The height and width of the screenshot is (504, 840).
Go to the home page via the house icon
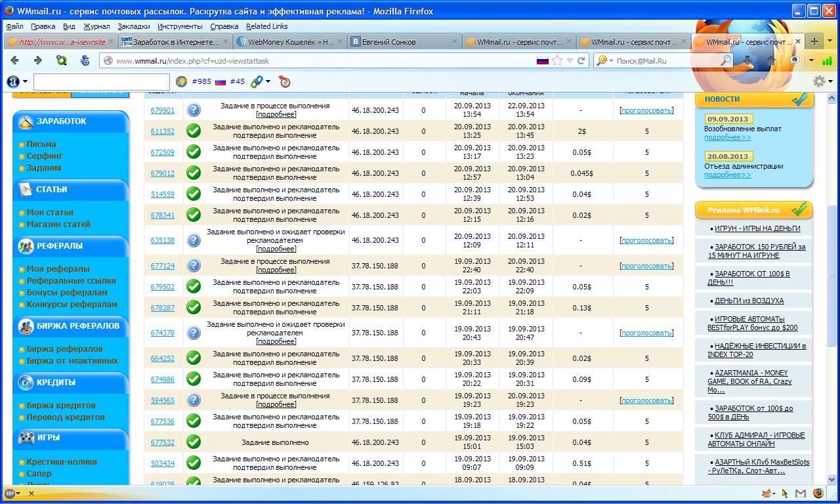[771, 60]
